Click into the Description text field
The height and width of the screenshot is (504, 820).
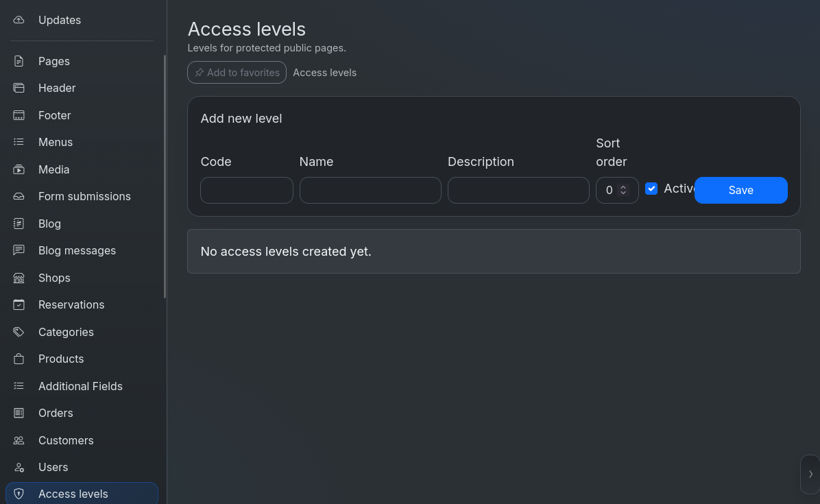click(518, 191)
